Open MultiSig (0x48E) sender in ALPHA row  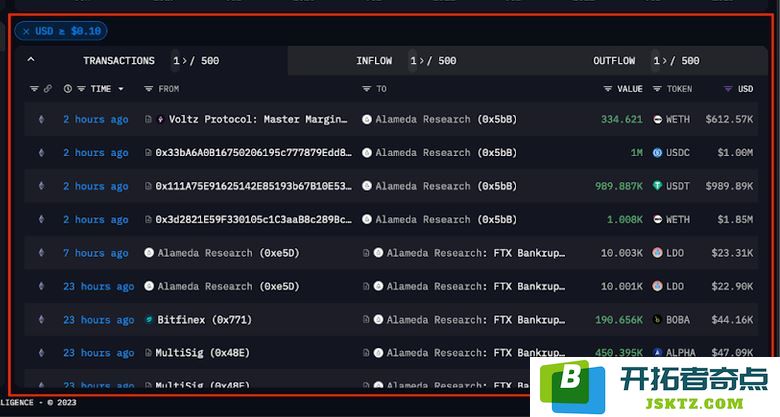(202, 353)
